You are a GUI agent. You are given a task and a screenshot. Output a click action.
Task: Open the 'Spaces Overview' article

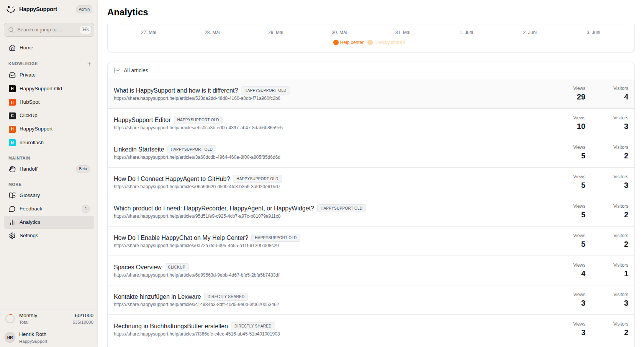(x=138, y=267)
